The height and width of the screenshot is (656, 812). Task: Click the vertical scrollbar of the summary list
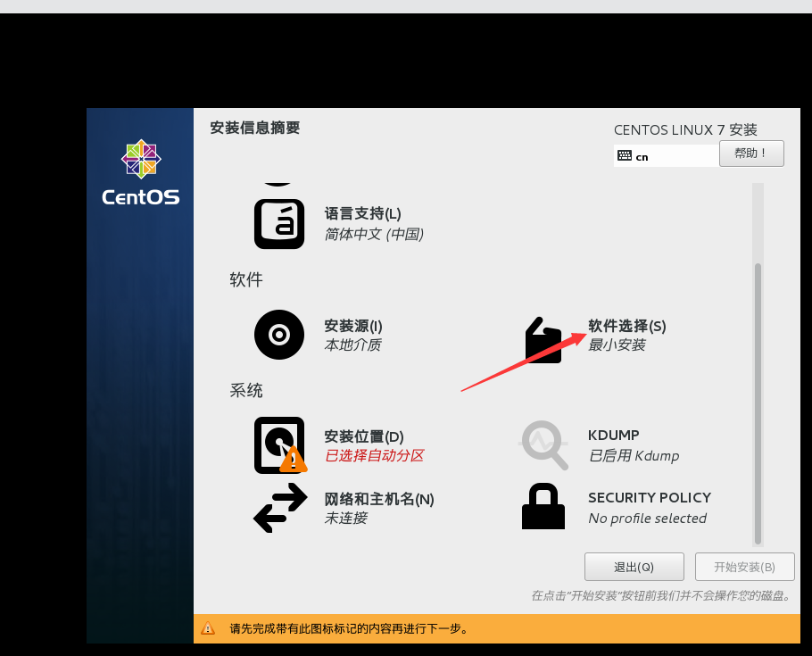[x=758, y=364]
